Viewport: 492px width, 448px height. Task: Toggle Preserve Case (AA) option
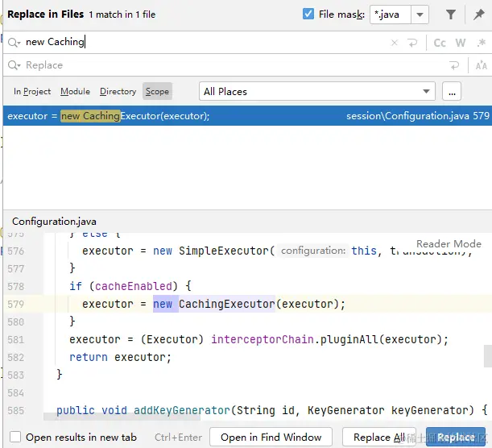[481, 65]
